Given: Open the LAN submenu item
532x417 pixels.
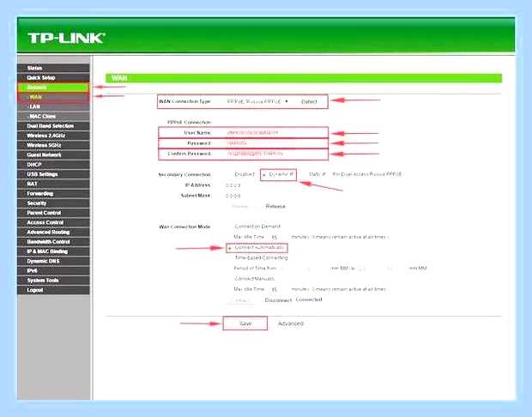Looking at the screenshot, I should click(x=53, y=106).
